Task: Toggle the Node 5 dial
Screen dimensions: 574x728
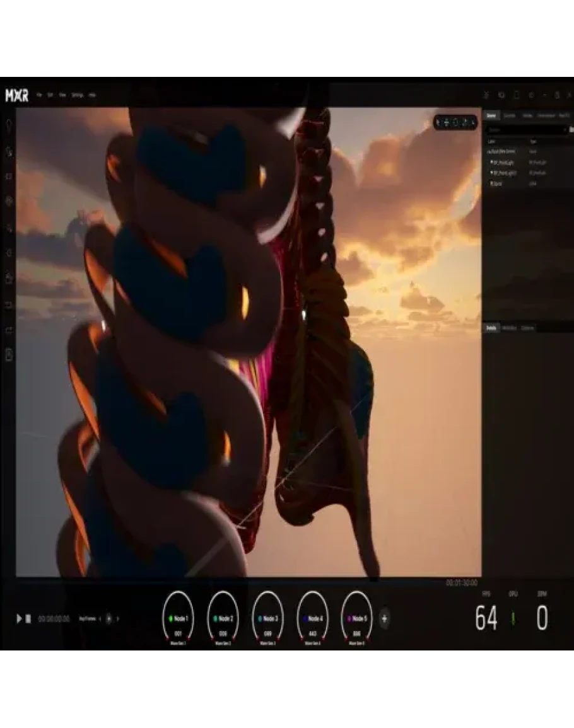Action: pyautogui.click(x=356, y=618)
